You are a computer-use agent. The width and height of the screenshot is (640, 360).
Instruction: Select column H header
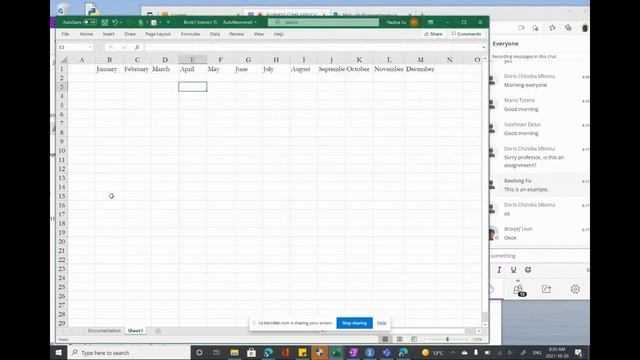click(x=276, y=60)
